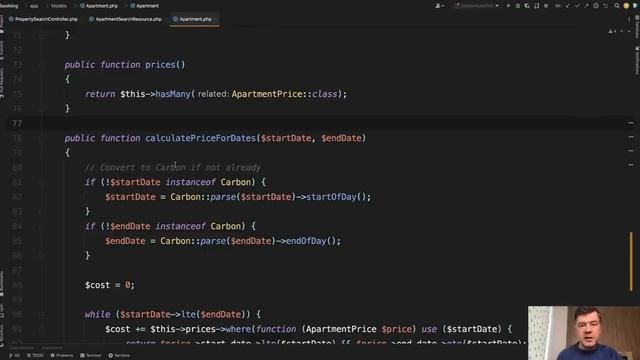Open the Run tool window button
Viewport: 640px width, 360px height.
[14, 356]
